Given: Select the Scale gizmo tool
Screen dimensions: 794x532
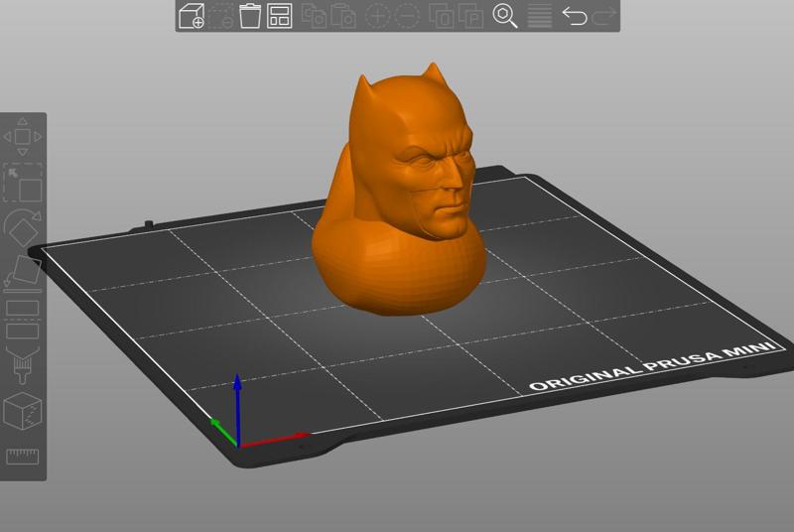Looking at the screenshot, I should (x=22, y=183).
